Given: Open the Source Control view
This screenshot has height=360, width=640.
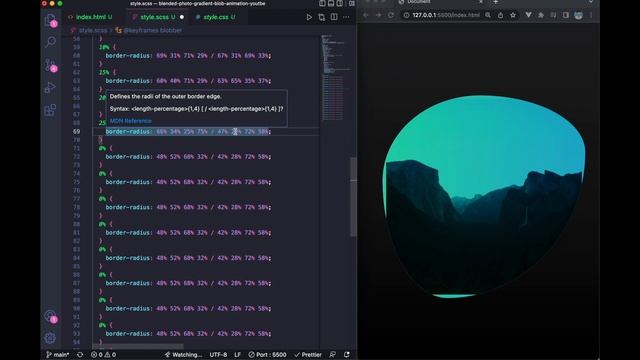Looking at the screenshot, I should pos(51,64).
